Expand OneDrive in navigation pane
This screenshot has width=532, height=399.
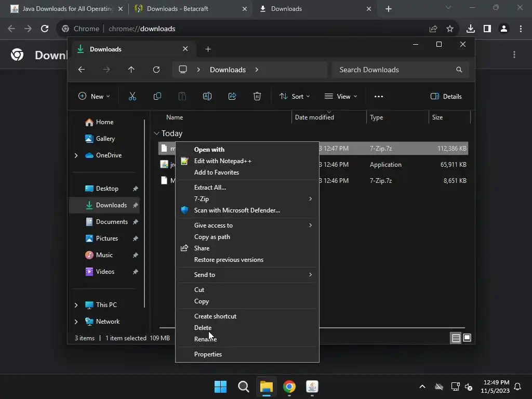point(76,155)
